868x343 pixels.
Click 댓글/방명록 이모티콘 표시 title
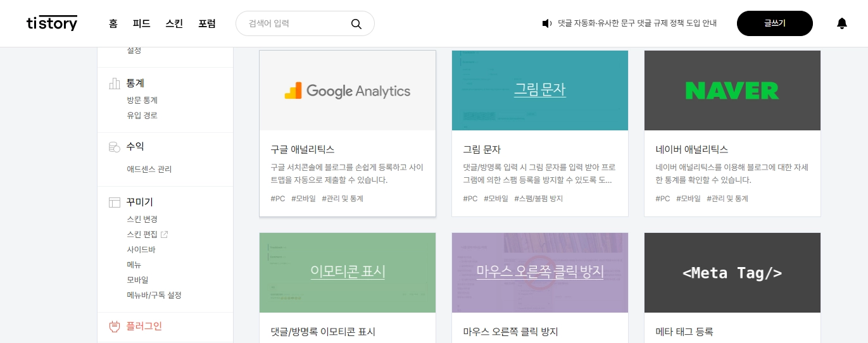(x=323, y=332)
